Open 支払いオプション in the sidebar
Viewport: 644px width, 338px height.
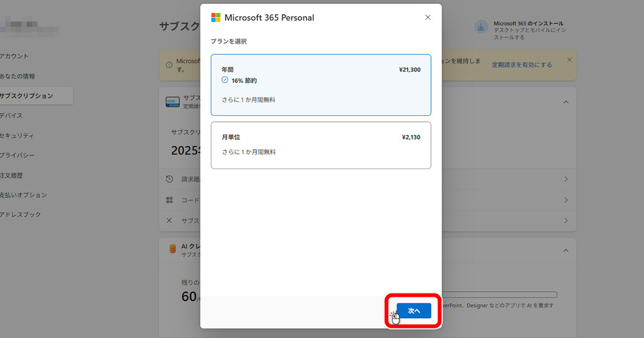[x=24, y=195]
